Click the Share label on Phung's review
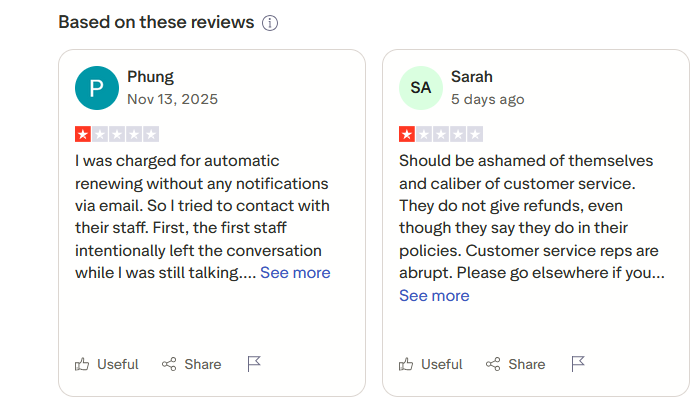The height and width of the screenshot is (410, 699). [x=203, y=364]
